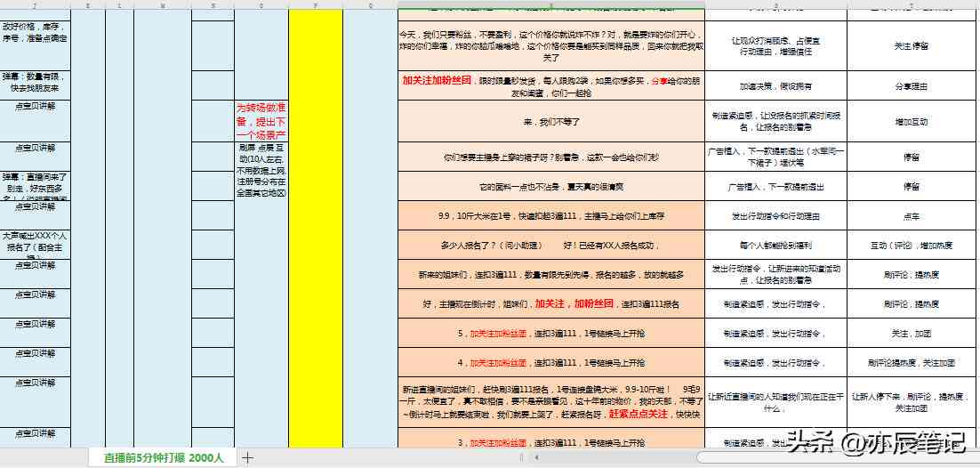Add a new sheet with the plus icon
Screen dimensions: 980x468
(247, 458)
